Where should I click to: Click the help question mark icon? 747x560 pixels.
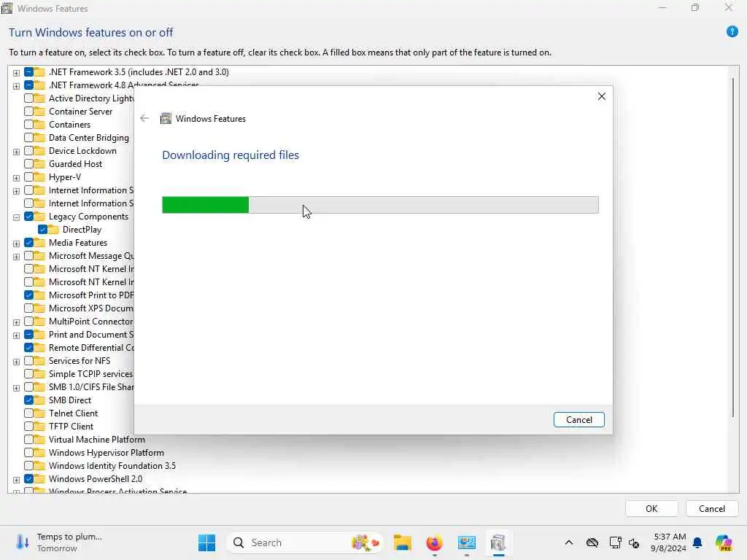click(732, 32)
